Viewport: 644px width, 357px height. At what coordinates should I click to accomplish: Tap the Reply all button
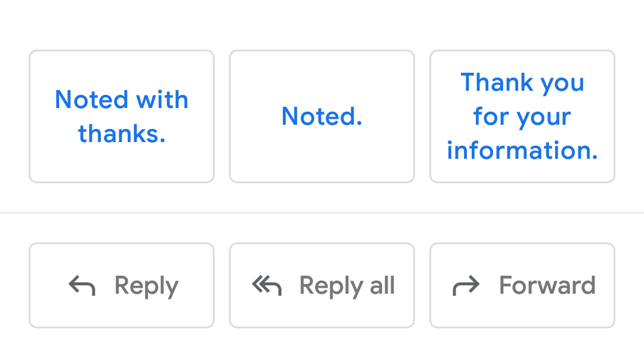[322, 285]
